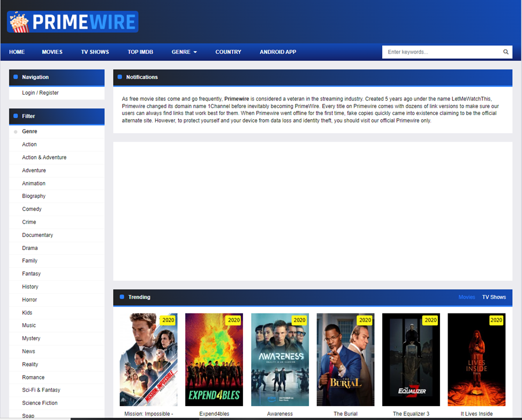Screen dimensions: 522x420
Task: Click the It Lives Inside title link
Action: coord(476,414)
